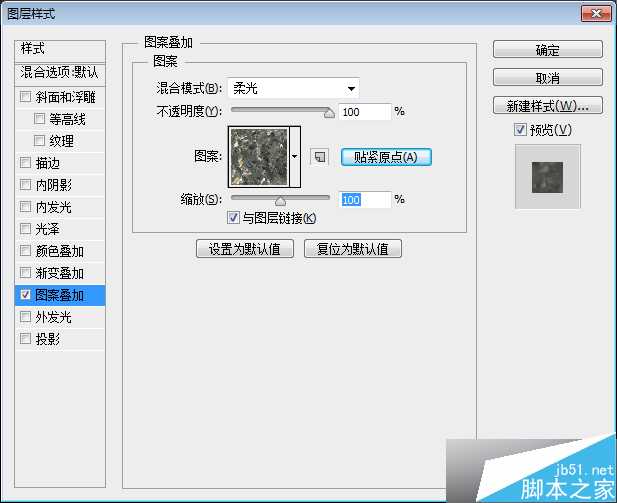Click 设置为默认值 button
The height and width of the screenshot is (503, 617).
coord(245,249)
